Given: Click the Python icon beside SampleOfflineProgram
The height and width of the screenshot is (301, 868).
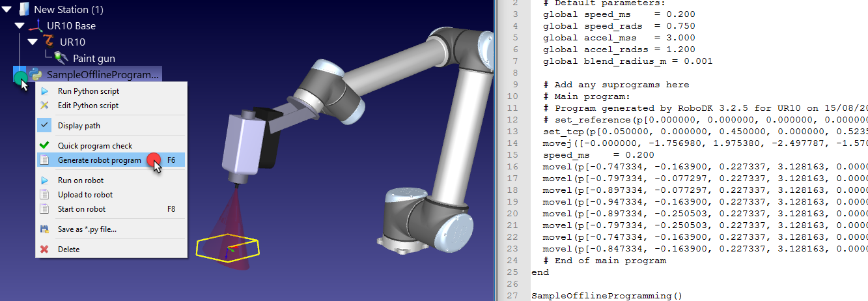Looking at the screenshot, I should point(36,75).
